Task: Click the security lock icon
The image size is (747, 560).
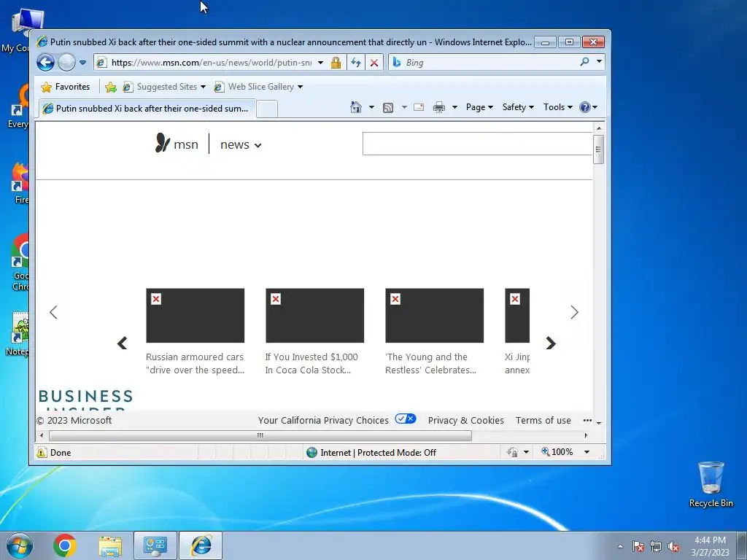Action: coord(336,63)
